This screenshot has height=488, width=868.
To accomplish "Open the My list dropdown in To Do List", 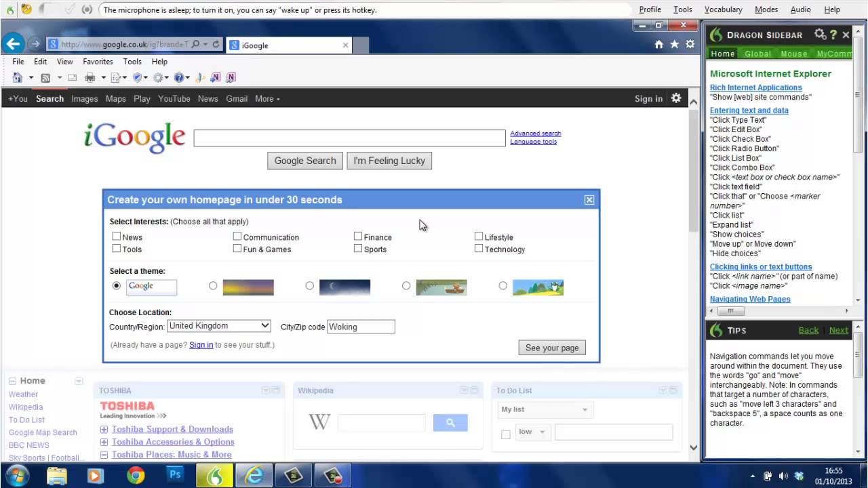I will (x=545, y=409).
